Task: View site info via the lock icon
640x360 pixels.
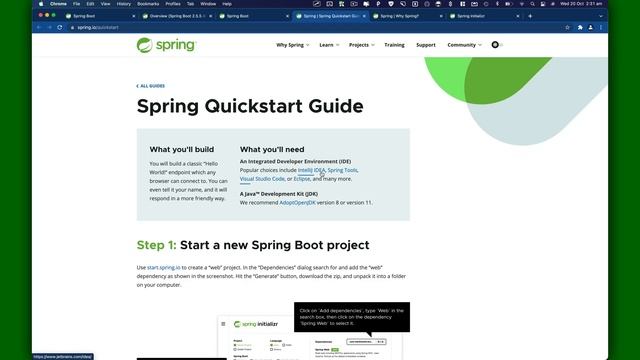Action: (72, 27)
